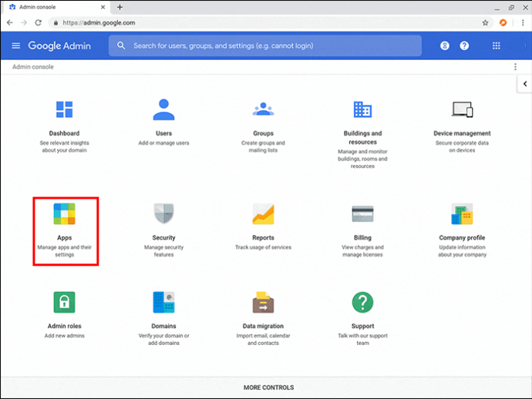Click the Billing title link

[x=362, y=238]
